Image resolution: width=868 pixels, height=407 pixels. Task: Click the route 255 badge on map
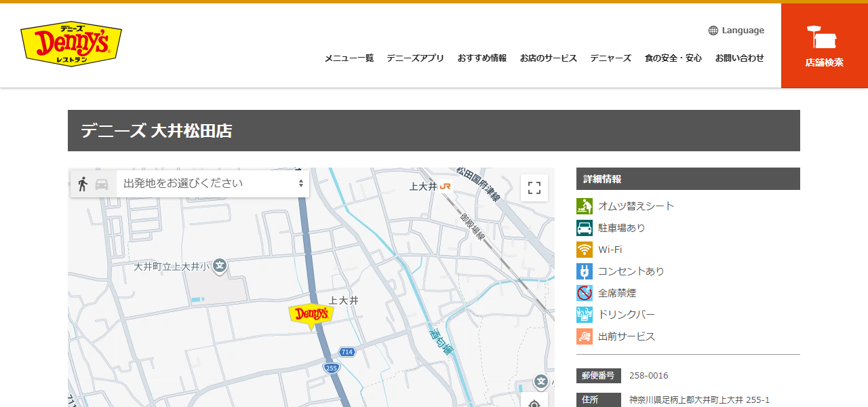[x=331, y=368]
